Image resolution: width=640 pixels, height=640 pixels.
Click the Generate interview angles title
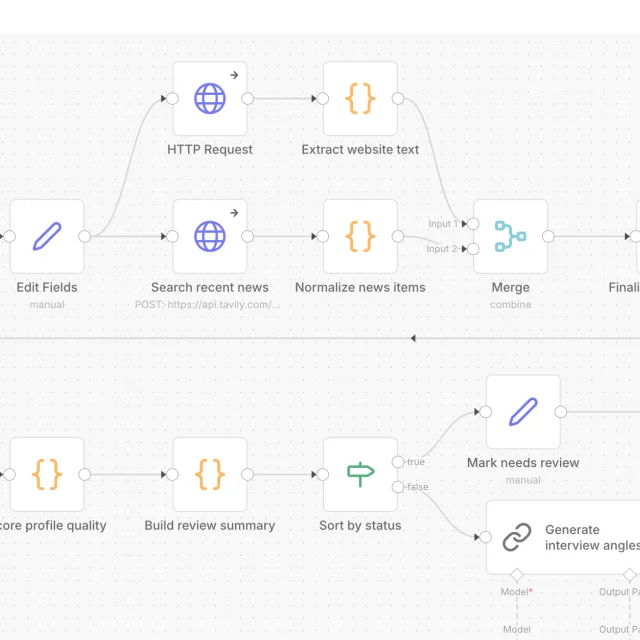(592, 537)
